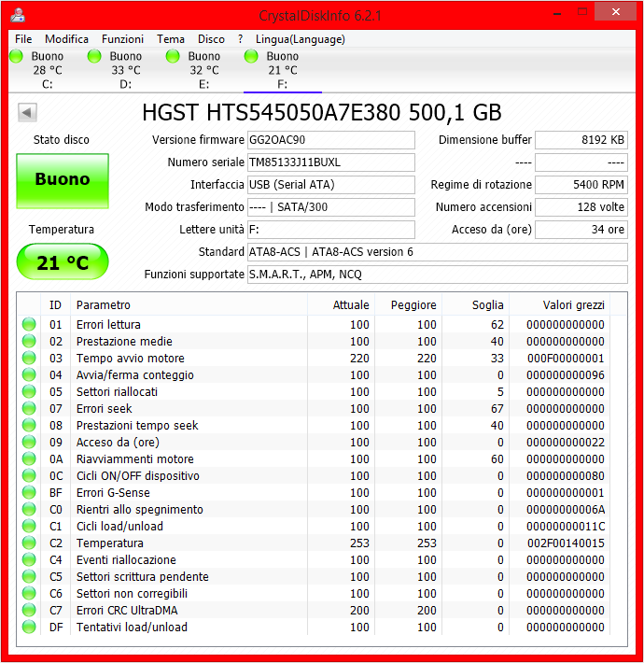Click the Peggiore column header
This screenshot has height=663, width=644.
(408, 304)
